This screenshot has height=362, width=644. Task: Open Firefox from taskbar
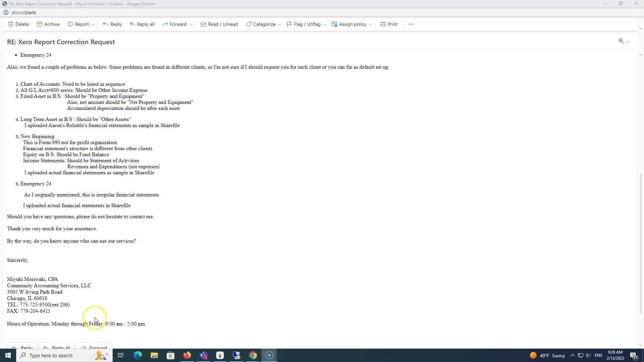point(187,355)
